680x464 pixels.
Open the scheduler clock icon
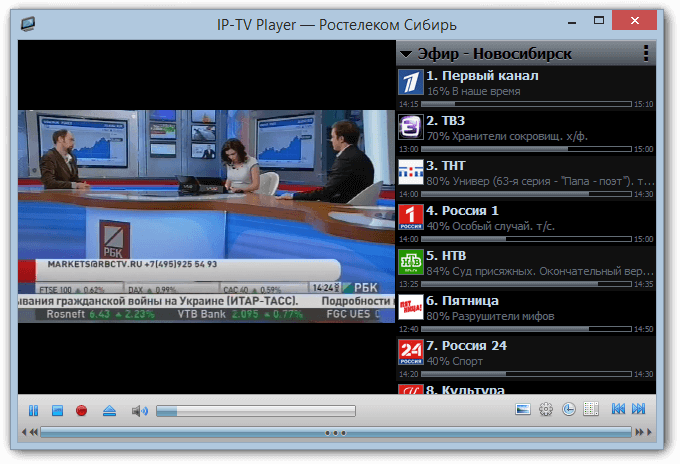(x=569, y=409)
